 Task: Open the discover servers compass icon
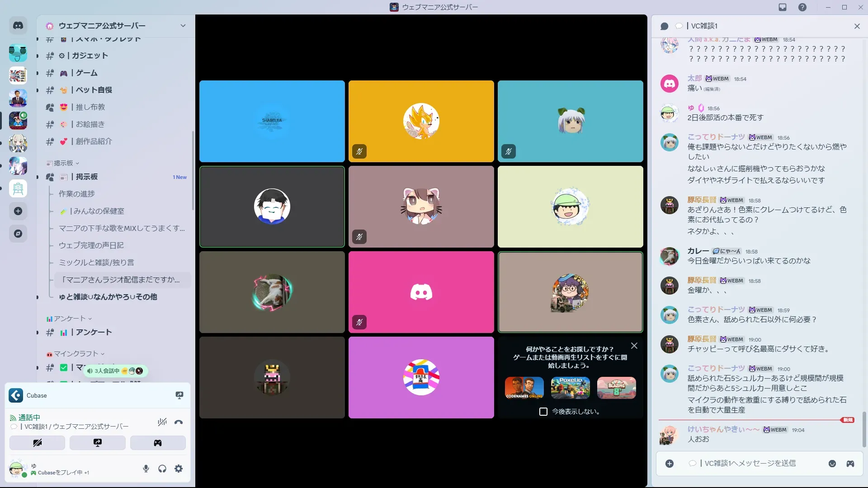click(x=18, y=234)
